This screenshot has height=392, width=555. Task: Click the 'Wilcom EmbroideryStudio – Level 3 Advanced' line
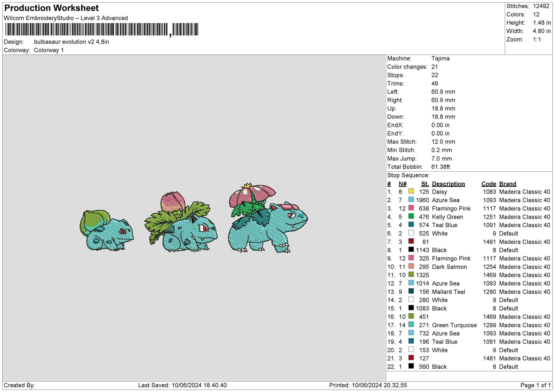(x=66, y=18)
